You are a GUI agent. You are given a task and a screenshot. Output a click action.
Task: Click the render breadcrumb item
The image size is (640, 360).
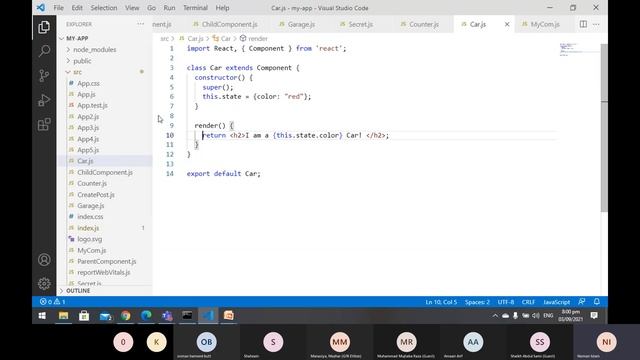[x=253, y=38]
